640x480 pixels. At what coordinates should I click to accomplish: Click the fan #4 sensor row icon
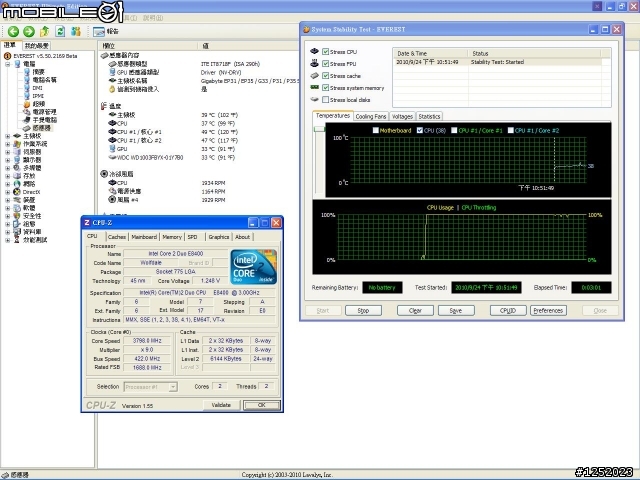(112, 200)
